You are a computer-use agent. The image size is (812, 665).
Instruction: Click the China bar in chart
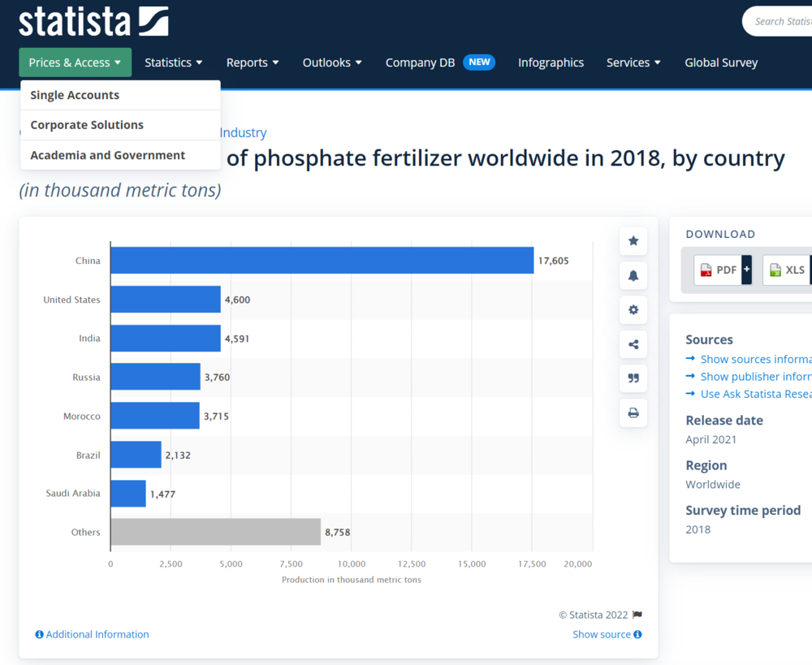(322, 261)
